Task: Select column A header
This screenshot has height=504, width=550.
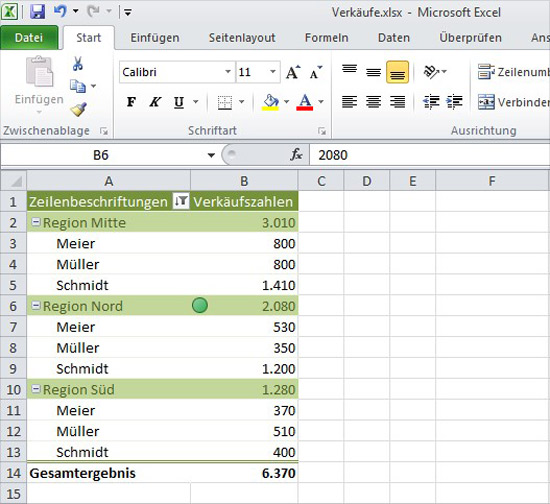Action: tap(109, 181)
